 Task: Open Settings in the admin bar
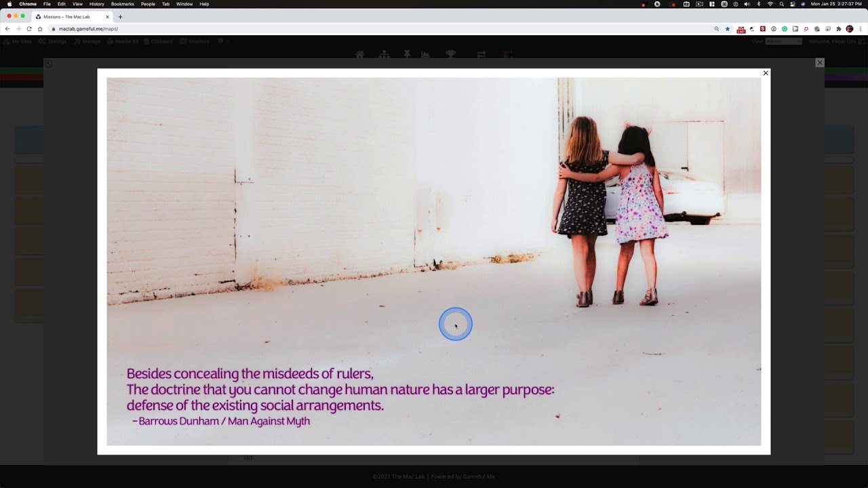click(x=53, y=41)
